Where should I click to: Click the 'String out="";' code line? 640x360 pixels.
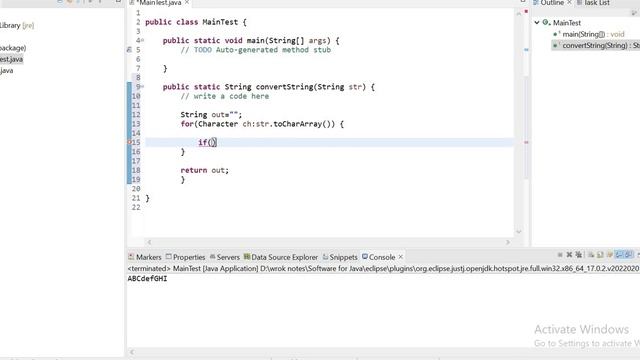coord(211,115)
